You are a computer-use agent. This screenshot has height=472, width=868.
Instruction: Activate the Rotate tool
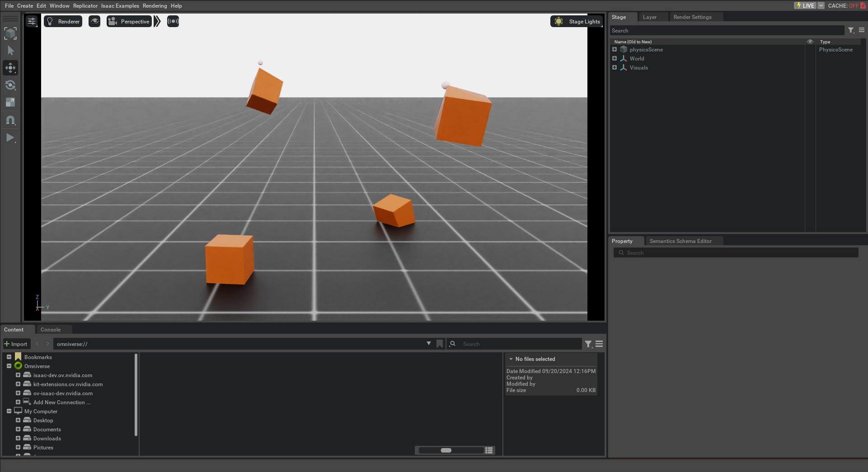click(x=10, y=85)
